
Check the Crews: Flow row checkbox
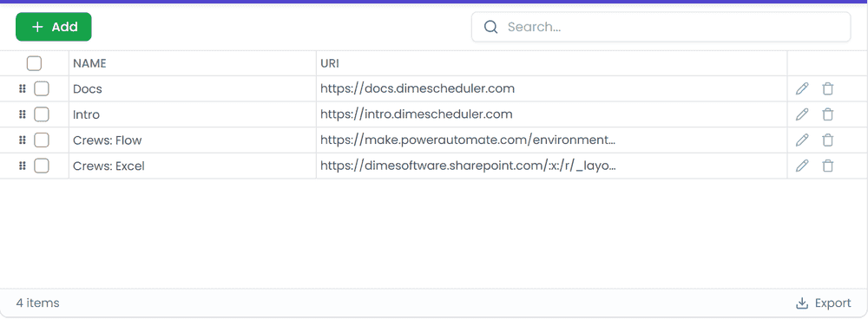tap(42, 140)
